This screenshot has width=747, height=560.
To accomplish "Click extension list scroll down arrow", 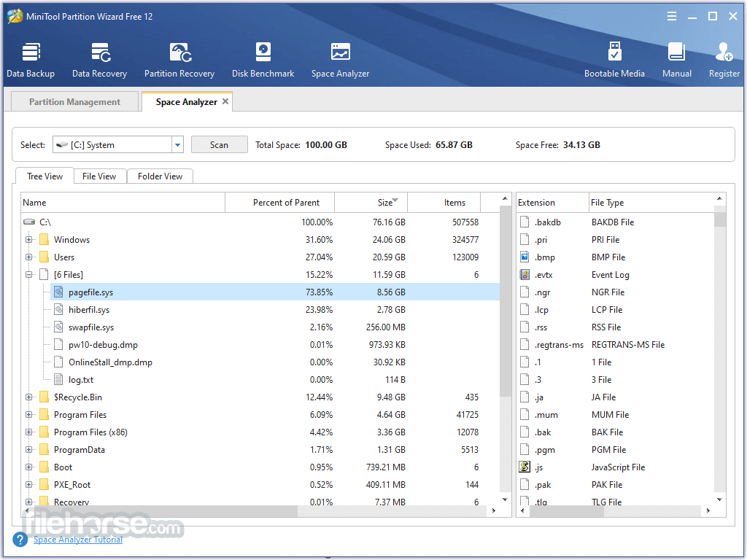I will [720, 499].
